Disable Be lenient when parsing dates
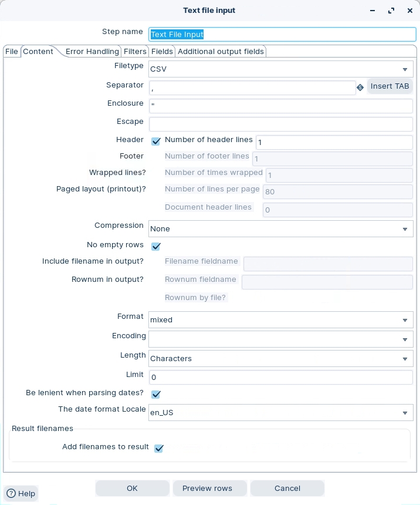This screenshot has height=505, width=420. click(x=156, y=394)
